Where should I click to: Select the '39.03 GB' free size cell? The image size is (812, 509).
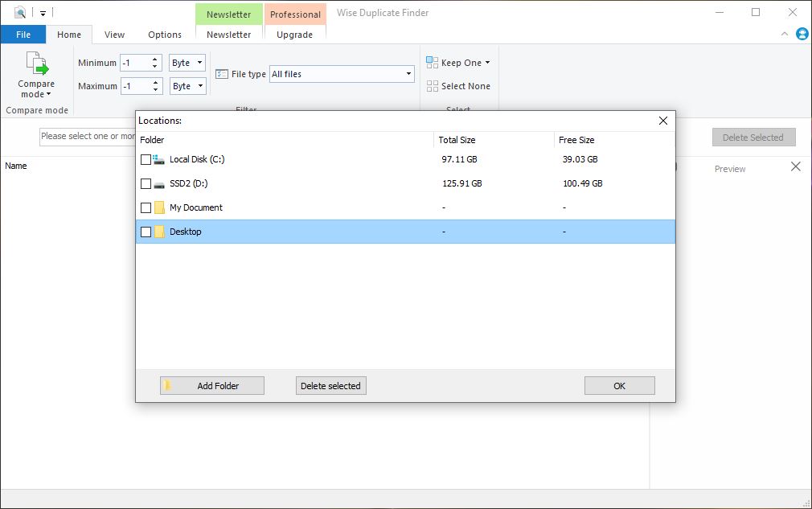(580, 159)
